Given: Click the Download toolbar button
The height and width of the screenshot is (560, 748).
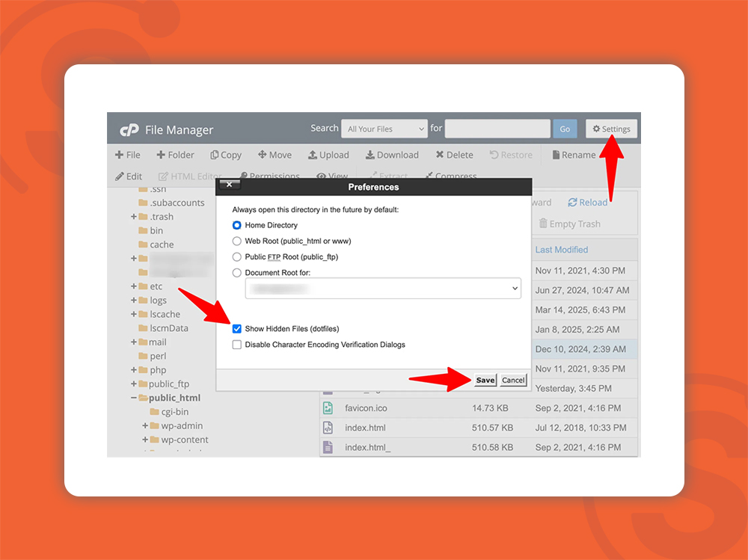Looking at the screenshot, I should 392,155.
